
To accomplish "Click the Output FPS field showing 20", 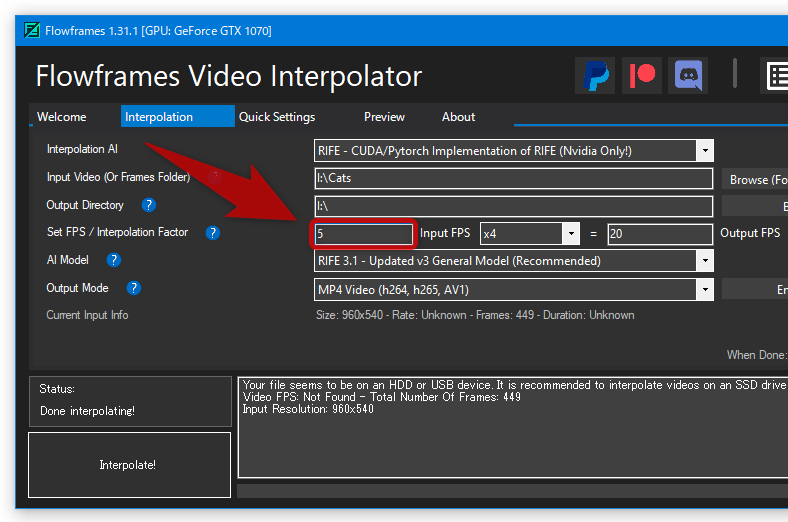I will [x=660, y=234].
